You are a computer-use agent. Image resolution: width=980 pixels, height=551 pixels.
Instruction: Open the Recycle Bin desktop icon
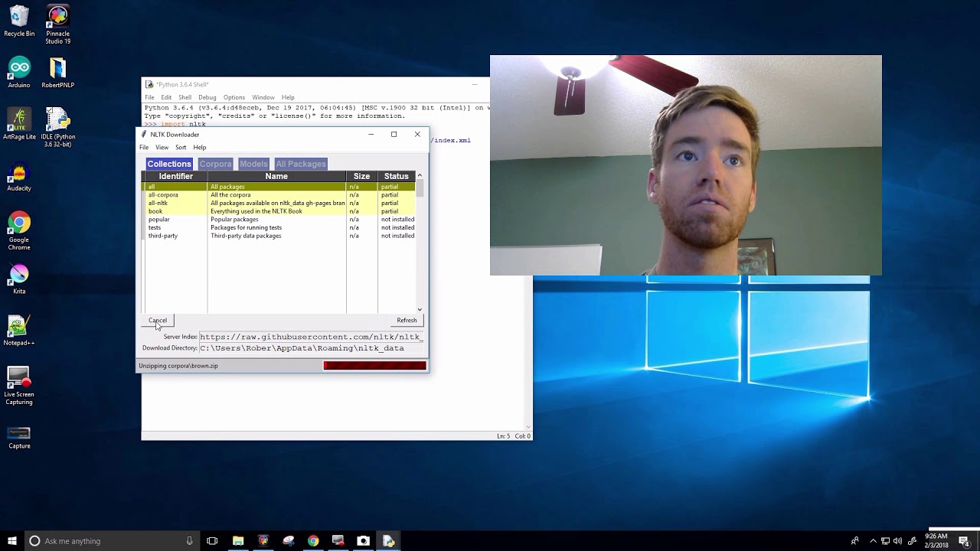(x=19, y=21)
